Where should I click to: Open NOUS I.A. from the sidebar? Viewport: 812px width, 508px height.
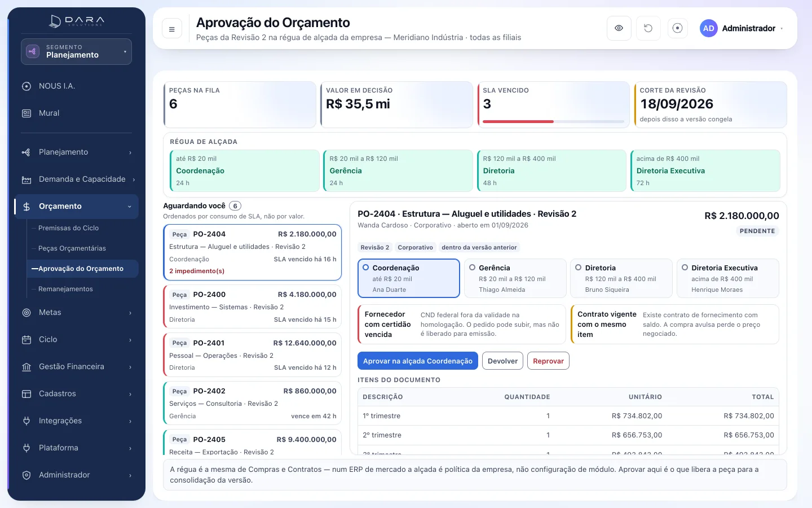point(76,86)
